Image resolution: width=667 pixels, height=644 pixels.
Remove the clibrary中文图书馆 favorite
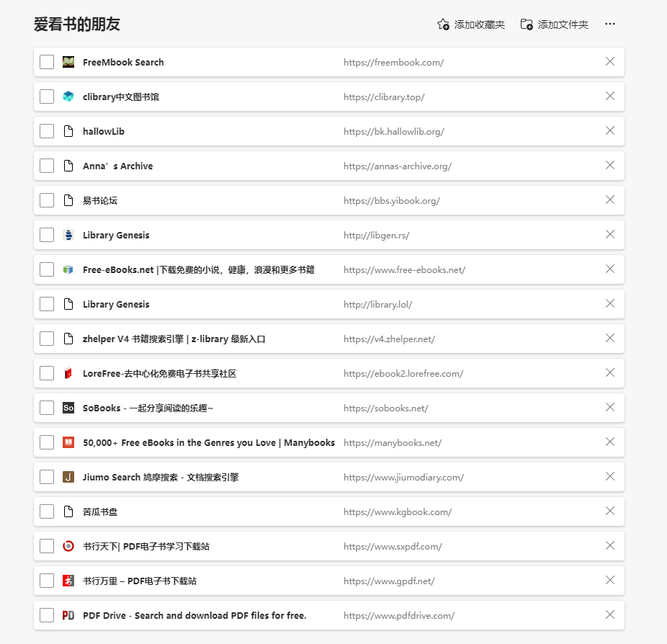610,96
